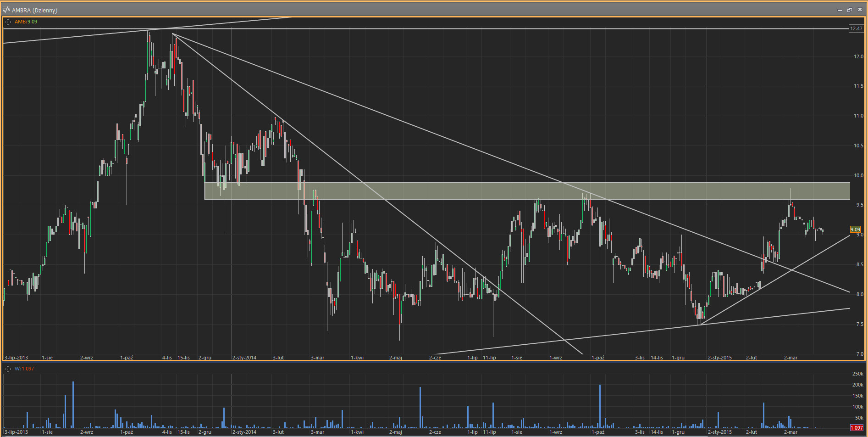
Task: Click the 250k label on volume scale
Action: pyautogui.click(x=858, y=374)
